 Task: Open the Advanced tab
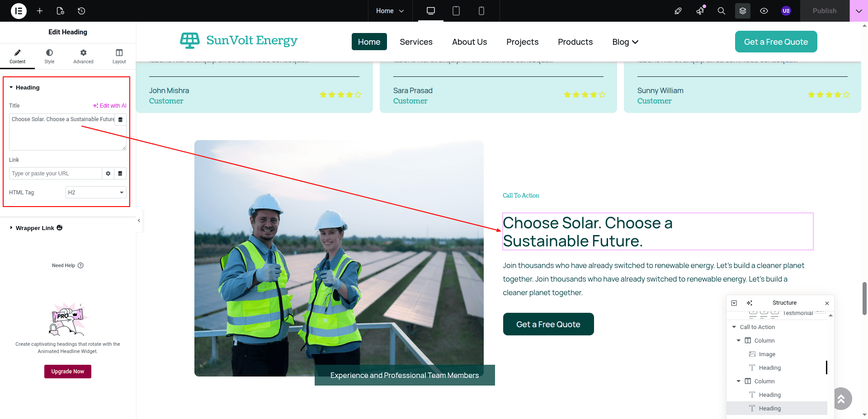[x=83, y=56]
